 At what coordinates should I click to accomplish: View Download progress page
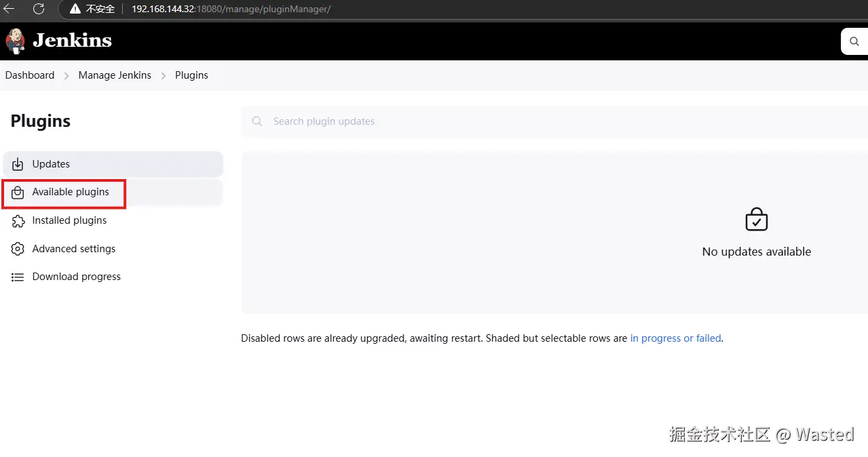coord(113,277)
